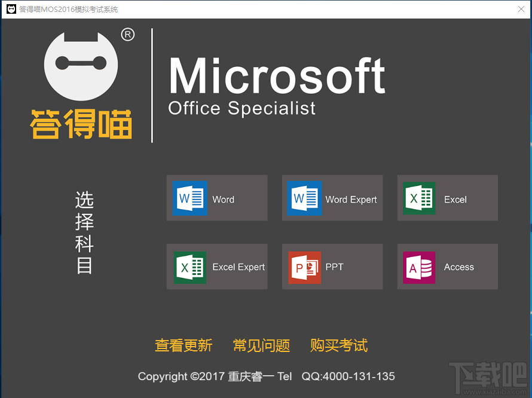Click the Excel Expert app icon
532x398 pixels.
(189, 267)
